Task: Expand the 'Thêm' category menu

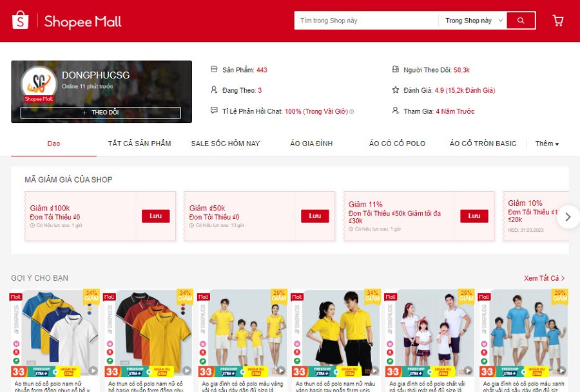Action: click(x=547, y=144)
